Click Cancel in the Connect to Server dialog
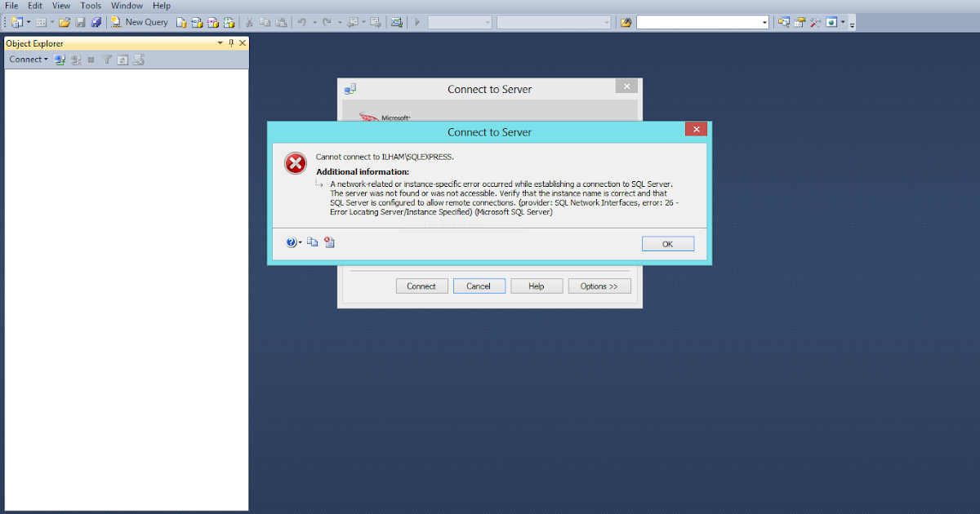 point(479,286)
